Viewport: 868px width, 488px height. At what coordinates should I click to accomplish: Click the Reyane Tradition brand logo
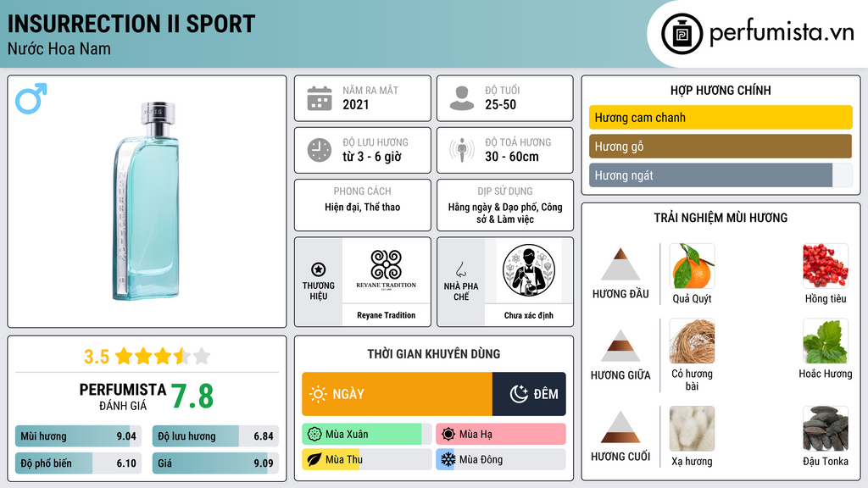tap(387, 270)
